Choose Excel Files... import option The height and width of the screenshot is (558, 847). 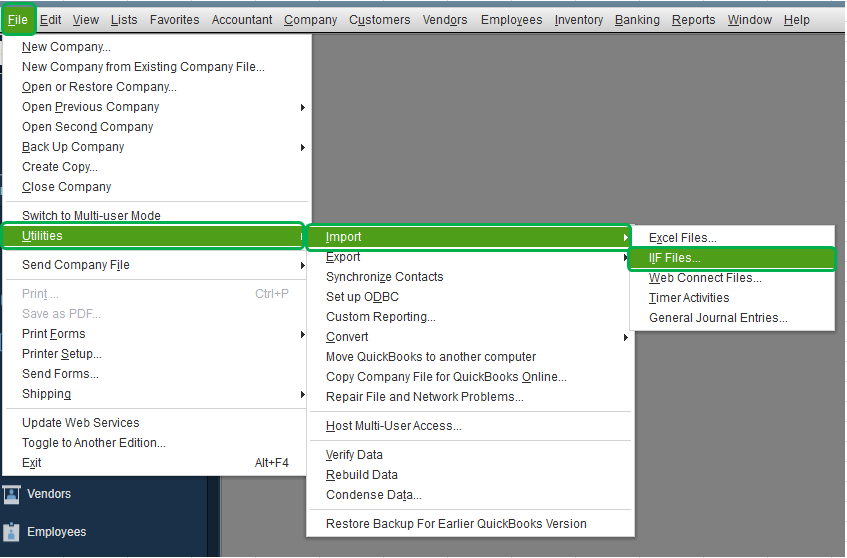point(732,238)
